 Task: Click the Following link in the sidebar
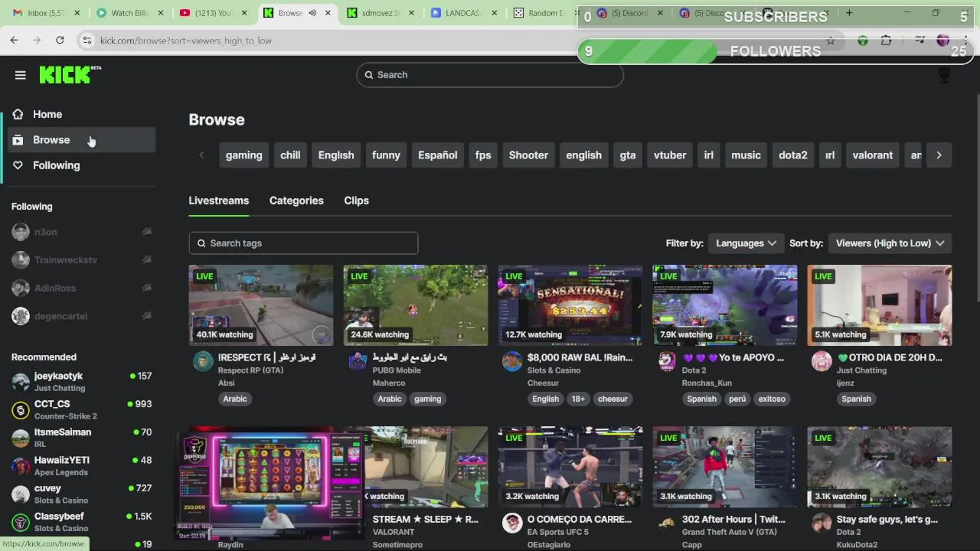tap(56, 165)
